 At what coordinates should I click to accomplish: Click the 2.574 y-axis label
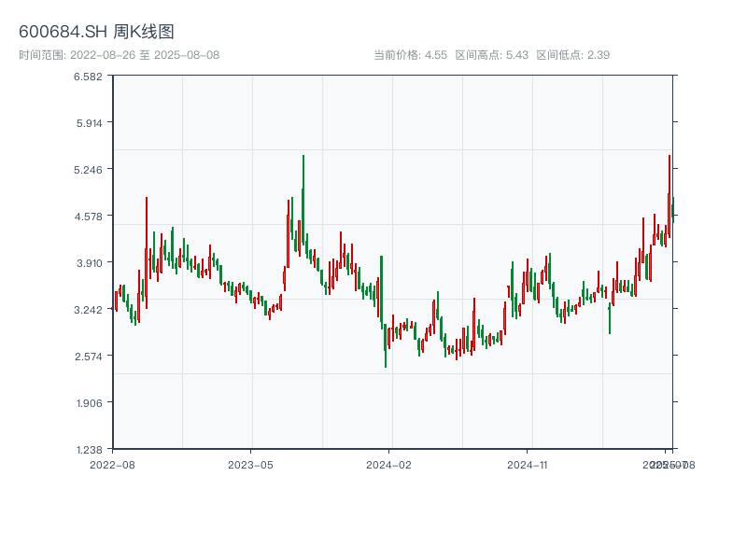(x=88, y=357)
